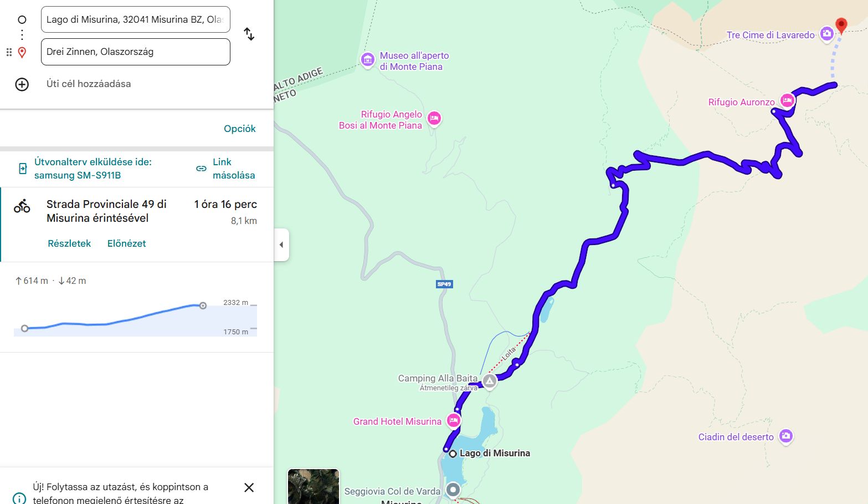Image resolution: width=868 pixels, height=504 pixels.
Task: Select Camping Alla Baita campsite marker
Action: click(x=490, y=381)
